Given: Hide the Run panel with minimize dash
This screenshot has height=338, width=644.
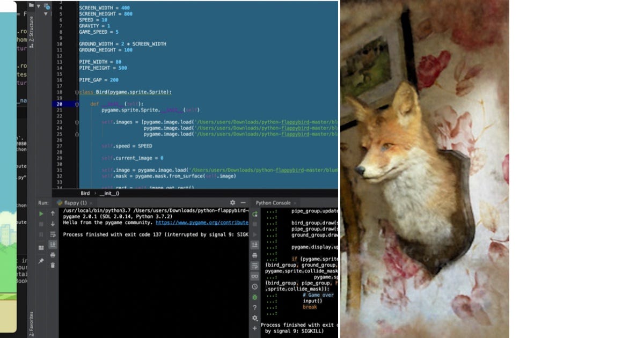Looking at the screenshot, I should [243, 203].
